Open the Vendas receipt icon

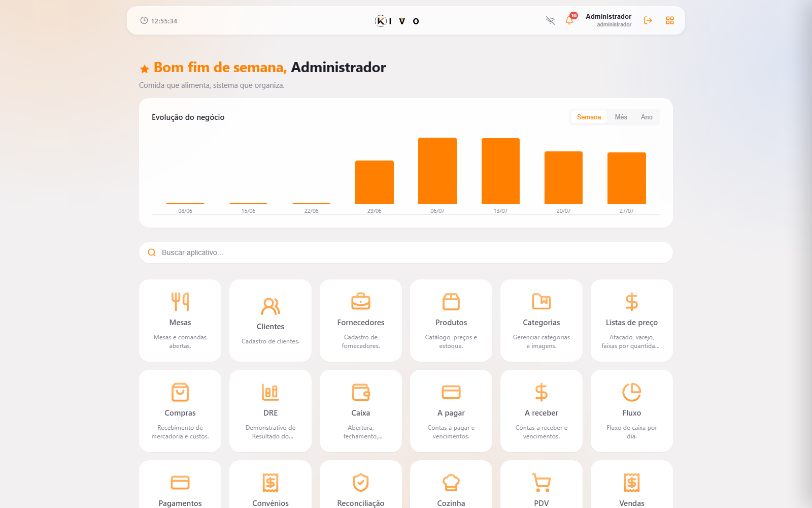[632, 483]
